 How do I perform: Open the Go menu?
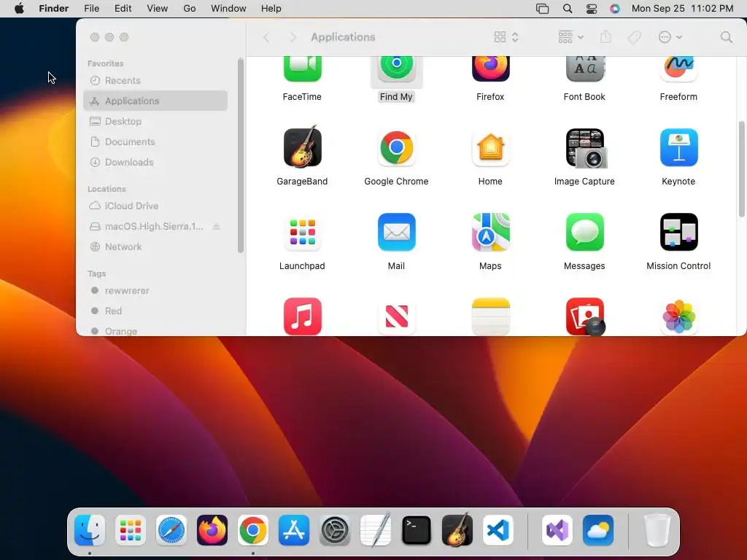coord(190,9)
